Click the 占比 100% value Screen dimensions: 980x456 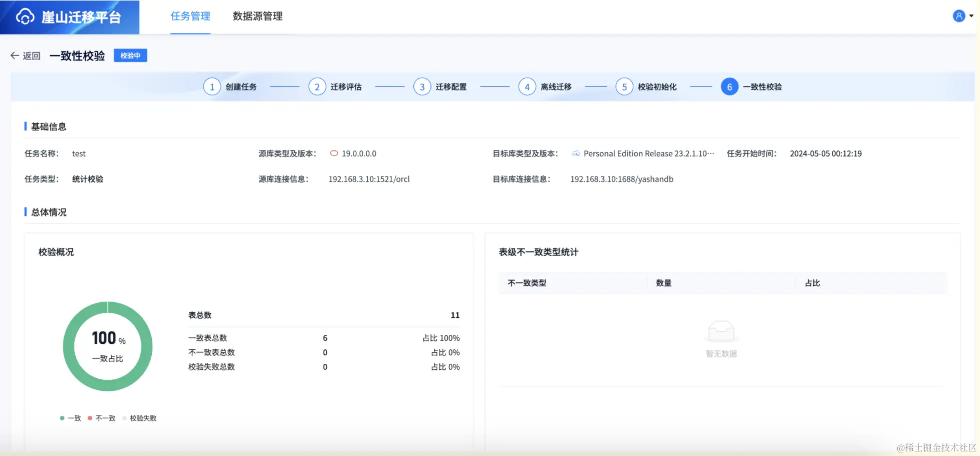[441, 338]
